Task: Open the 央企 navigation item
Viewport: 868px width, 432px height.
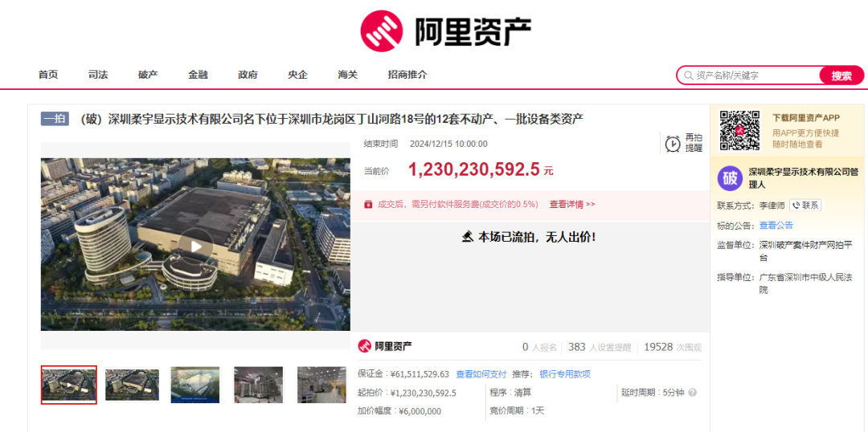Action: [297, 75]
